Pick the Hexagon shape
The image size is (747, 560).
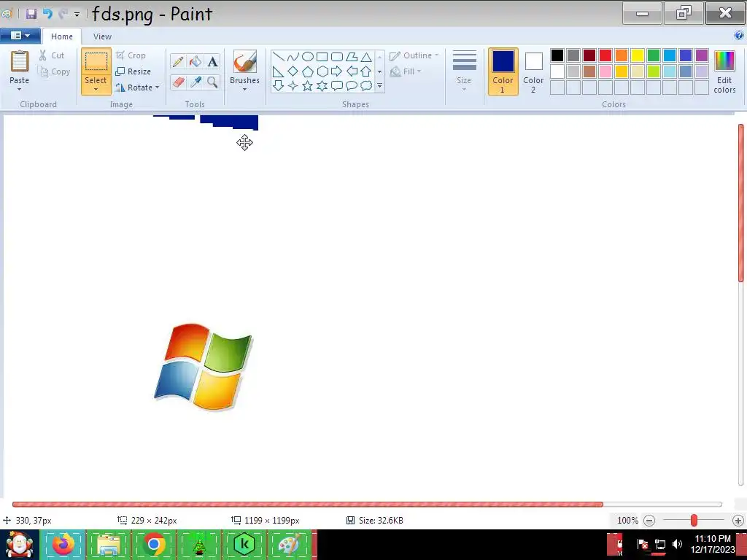[x=322, y=71]
